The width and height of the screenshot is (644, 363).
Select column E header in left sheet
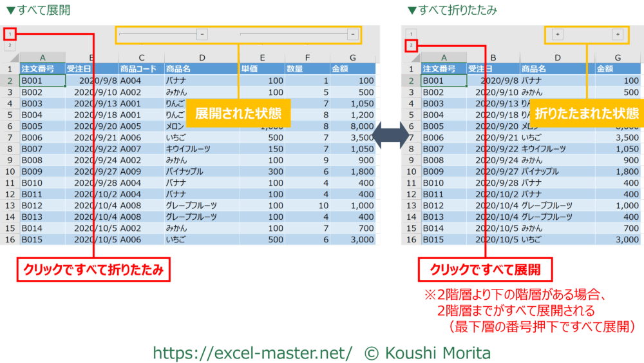coord(261,58)
